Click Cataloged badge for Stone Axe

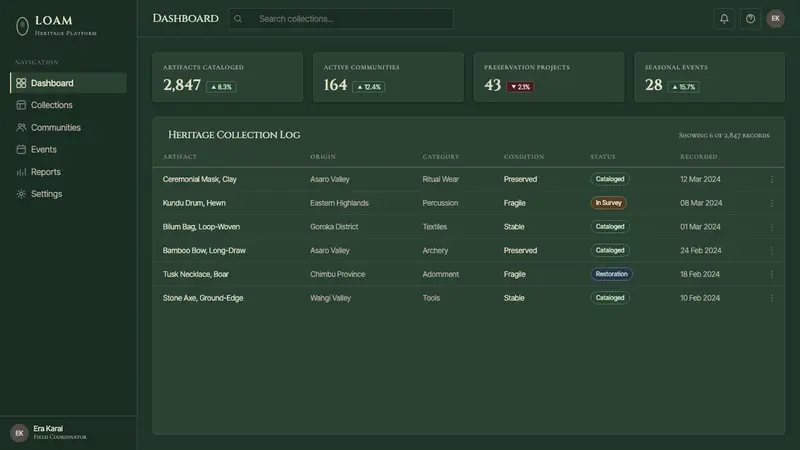point(610,298)
